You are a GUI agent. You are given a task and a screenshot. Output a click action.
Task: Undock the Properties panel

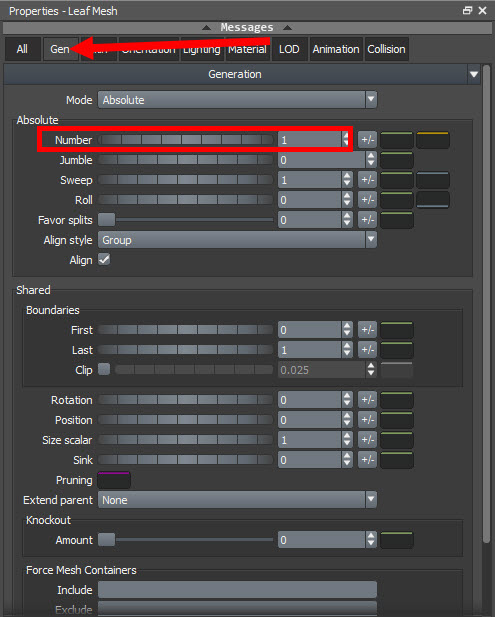coord(467,11)
